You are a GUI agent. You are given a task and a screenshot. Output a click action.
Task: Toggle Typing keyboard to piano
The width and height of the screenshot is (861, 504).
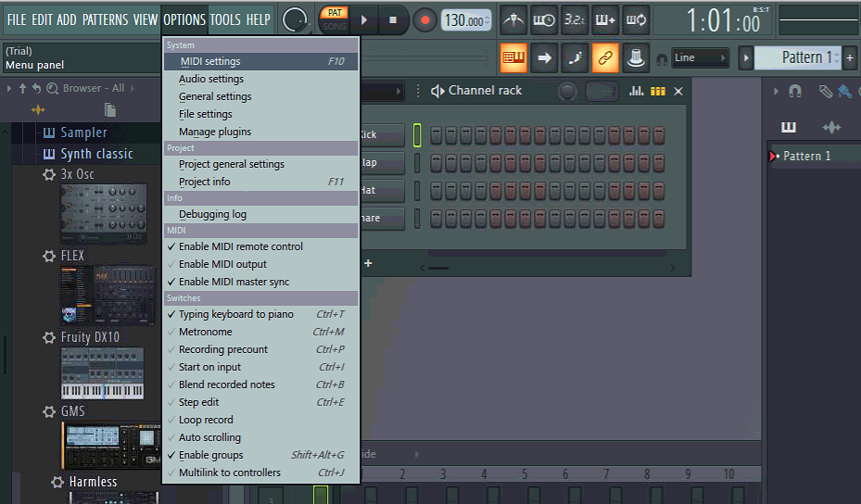(260, 314)
